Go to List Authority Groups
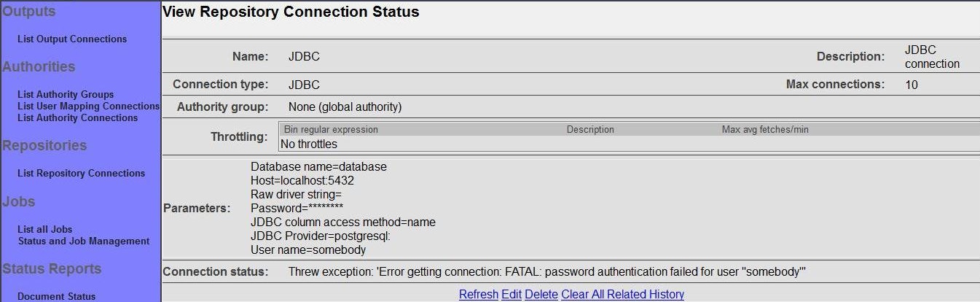This screenshot has width=980, height=302. point(66,95)
